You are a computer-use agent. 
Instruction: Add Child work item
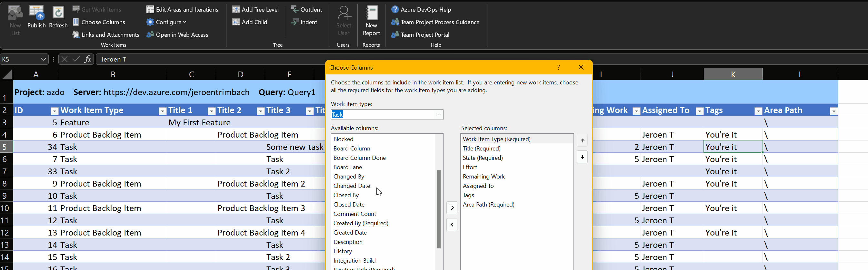pos(250,22)
